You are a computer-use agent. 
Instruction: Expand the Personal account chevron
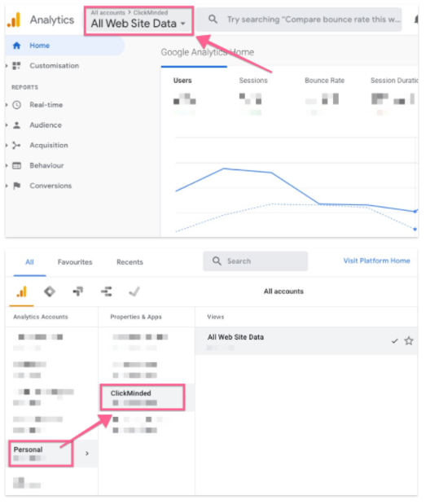point(87,454)
